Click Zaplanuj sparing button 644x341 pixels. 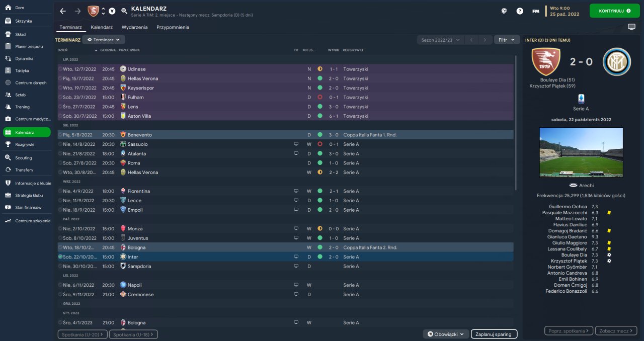point(494,334)
